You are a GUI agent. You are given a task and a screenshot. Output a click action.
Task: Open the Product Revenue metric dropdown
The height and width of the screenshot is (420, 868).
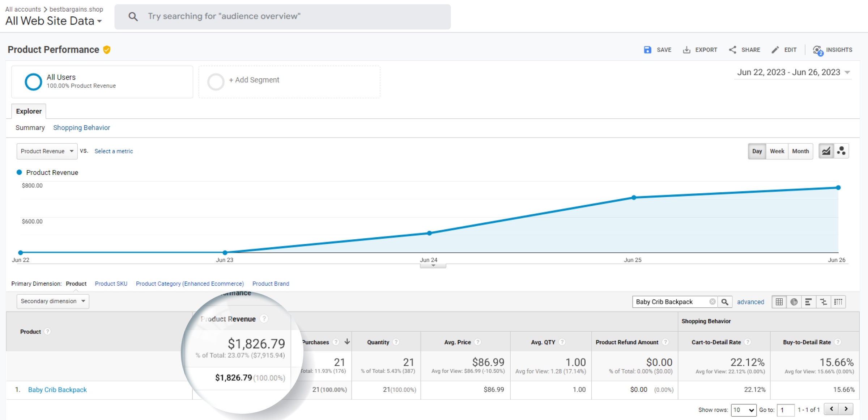click(x=47, y=151)
